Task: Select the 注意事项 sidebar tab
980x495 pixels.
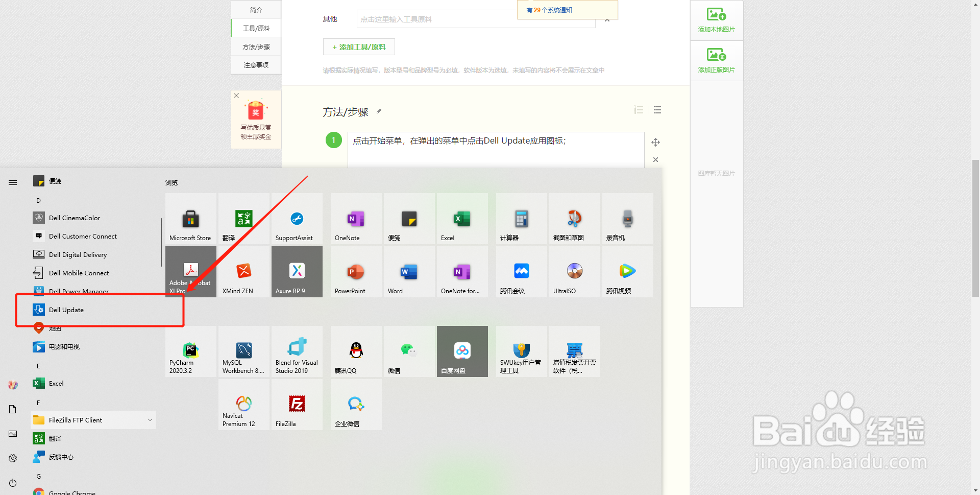Action: 256,65
